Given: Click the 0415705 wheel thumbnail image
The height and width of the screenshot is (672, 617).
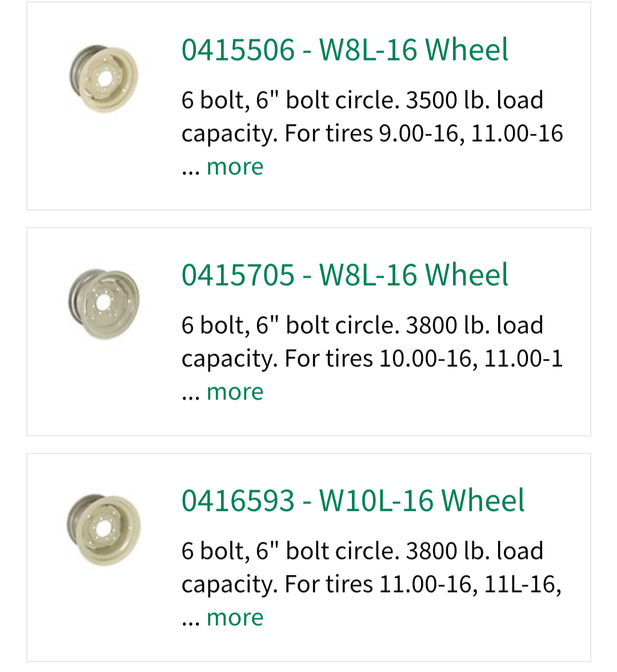Looking at the screenshot, I should (x=103, y=303).
